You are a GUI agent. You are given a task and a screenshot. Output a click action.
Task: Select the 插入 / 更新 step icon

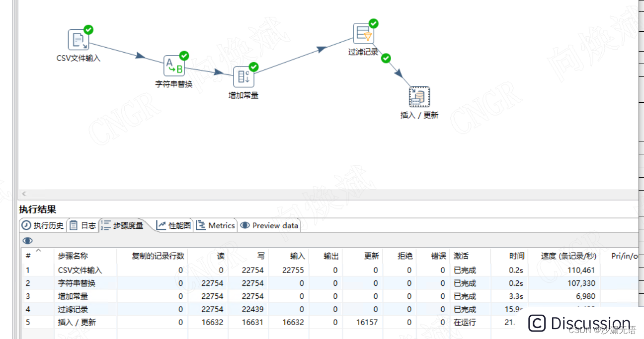coord(419,96)
